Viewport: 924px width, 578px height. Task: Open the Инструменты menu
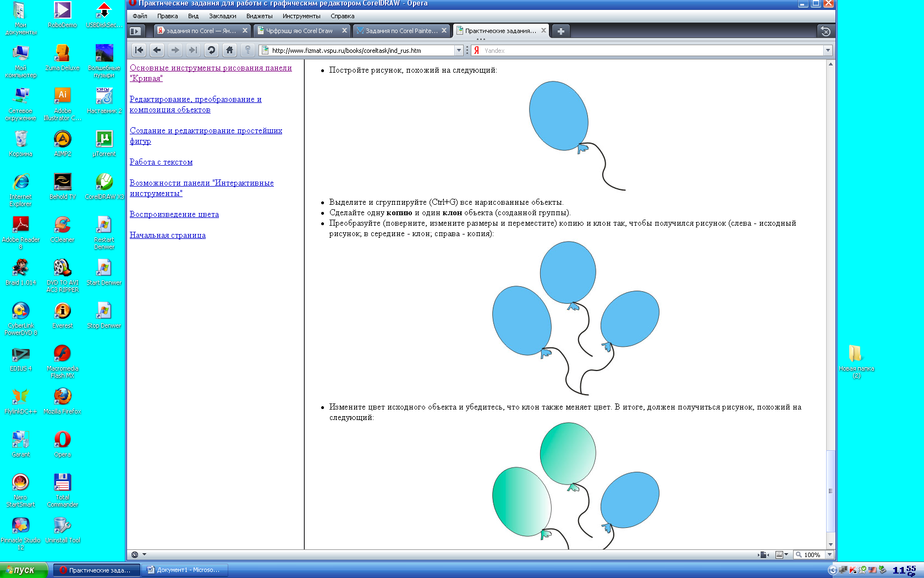pos(301,16)
